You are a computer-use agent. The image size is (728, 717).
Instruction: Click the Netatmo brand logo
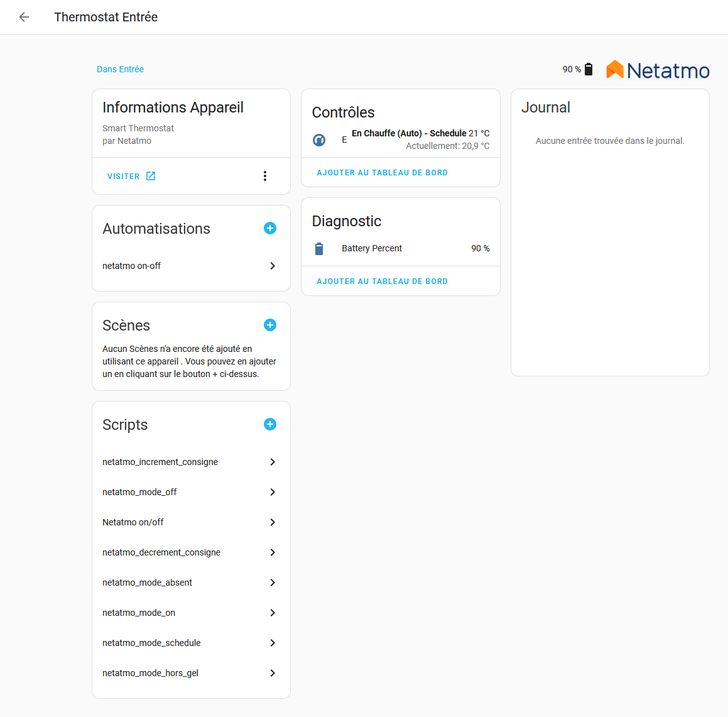[658, 70]
